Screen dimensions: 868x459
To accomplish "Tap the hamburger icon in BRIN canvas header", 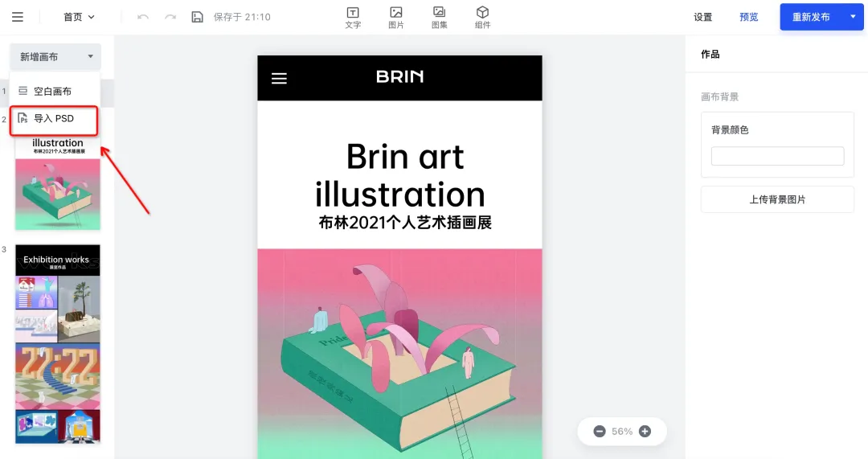I will click(x=279, y=79).
